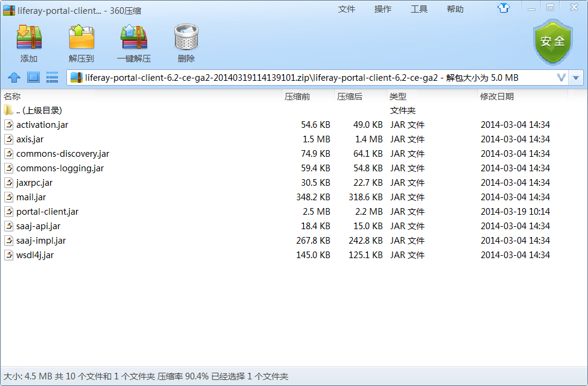
Task: Open the 文件 menu
Action: 347,10
